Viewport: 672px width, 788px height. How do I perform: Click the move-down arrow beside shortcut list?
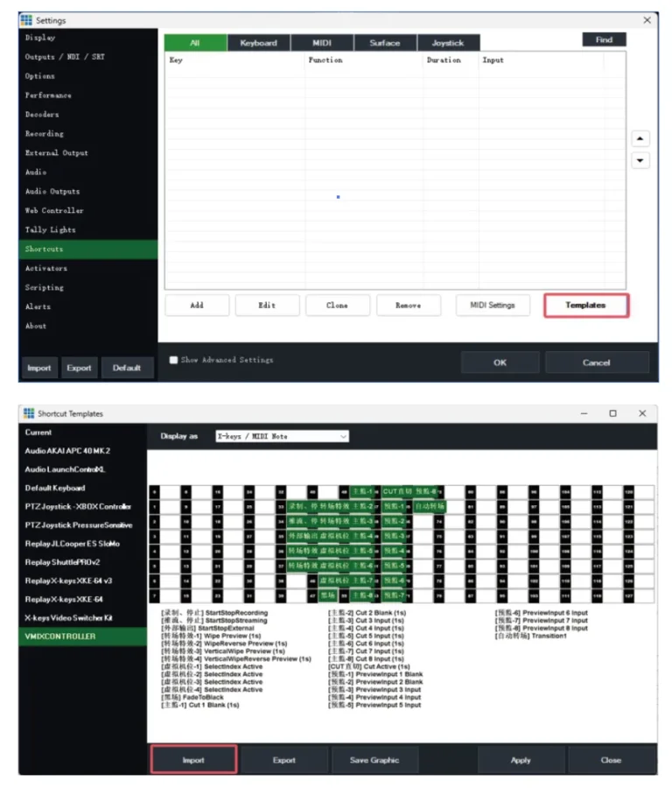pos(640,161)
